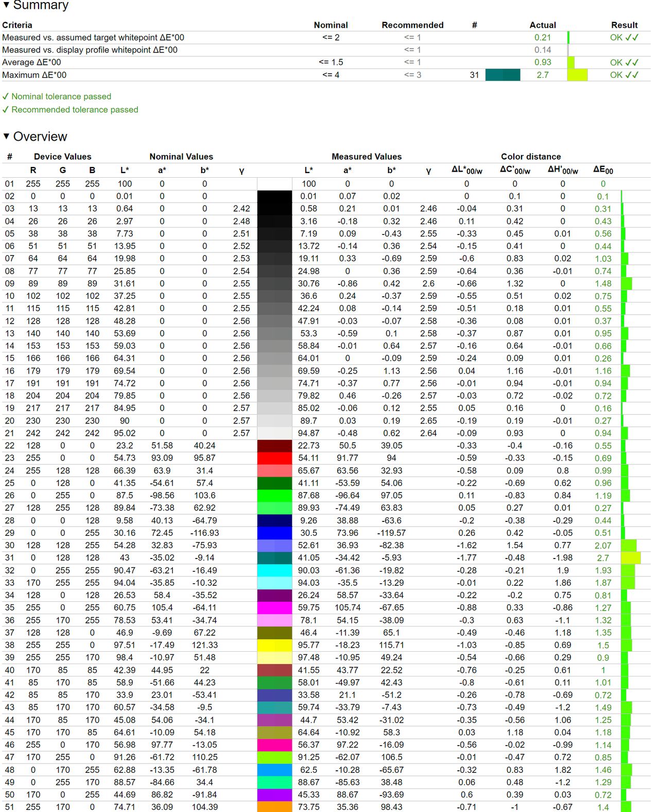659x812 pixels.
Task: Click the teal swatch in Maximum ΔE*00 summary row
Action: coord(502,75)
